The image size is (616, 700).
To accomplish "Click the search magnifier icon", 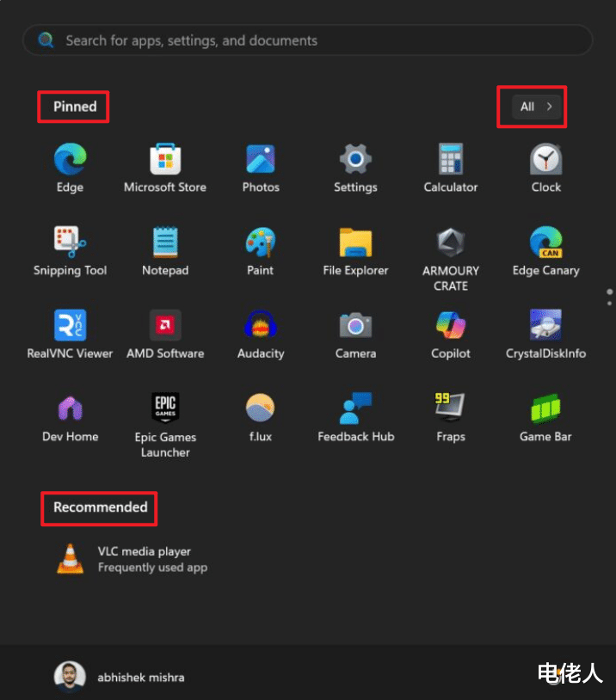I will (x=46, y=40).
